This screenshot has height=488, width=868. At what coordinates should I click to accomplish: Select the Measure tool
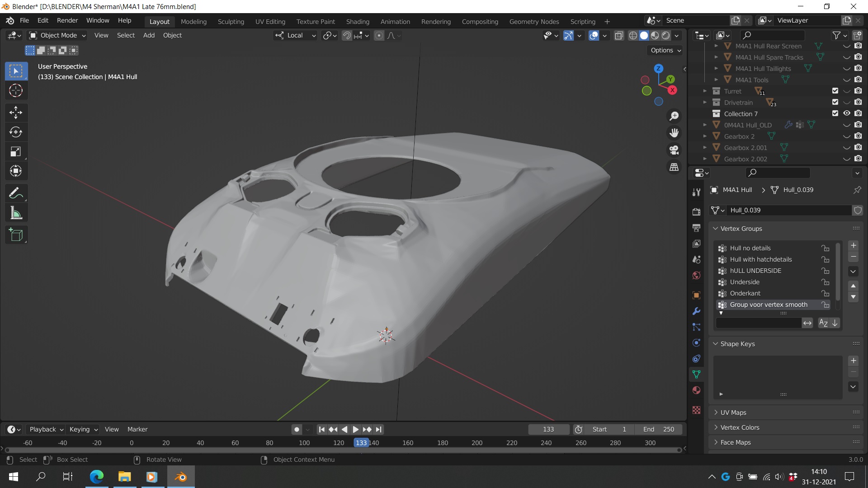(16, 213)
